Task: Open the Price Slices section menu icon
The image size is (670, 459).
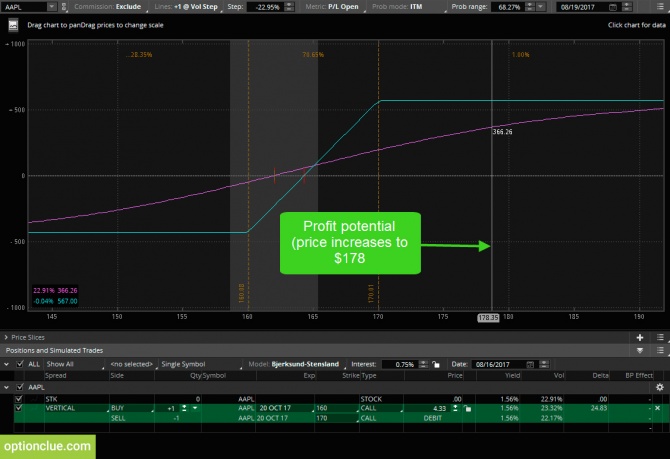Action: pyautogui.click(x=660, y=338)
